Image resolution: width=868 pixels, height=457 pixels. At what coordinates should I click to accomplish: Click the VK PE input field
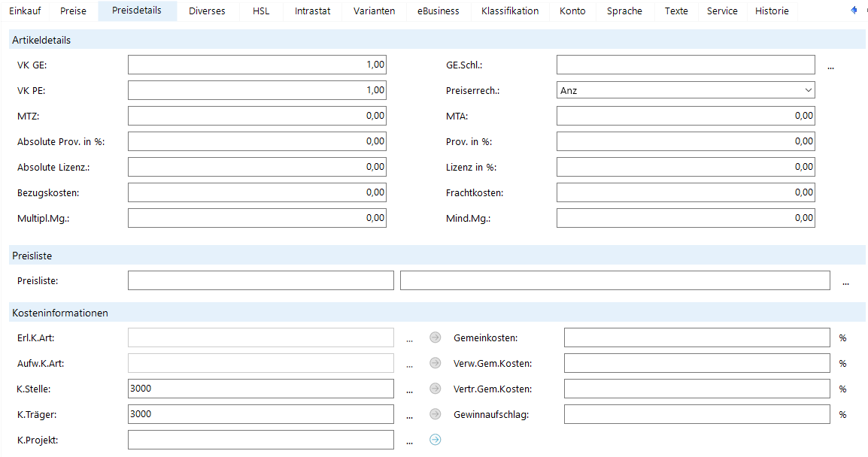pyautogui.click(x=256, y=90)
